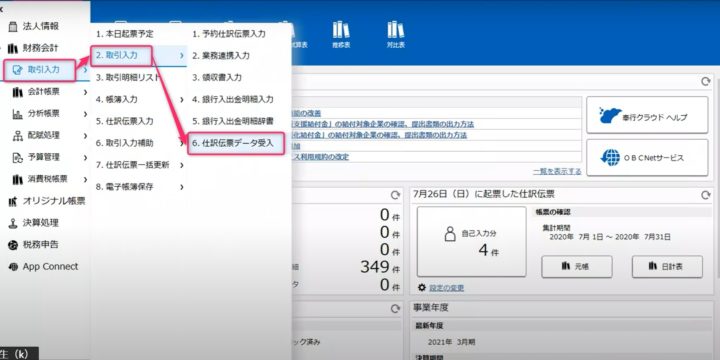The height and width of the screenshot is (360, 720).
Task: Open the 支援給付金 news link
Action: [383, 124]
